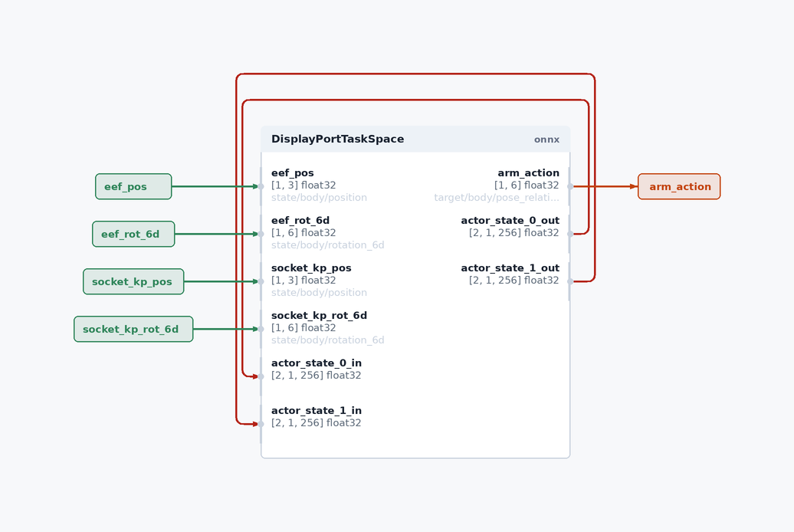This screenshot has height=532, width=794.
Task: Click the socket_kp_rot_6d input connector dot
Action: point(261,330)
